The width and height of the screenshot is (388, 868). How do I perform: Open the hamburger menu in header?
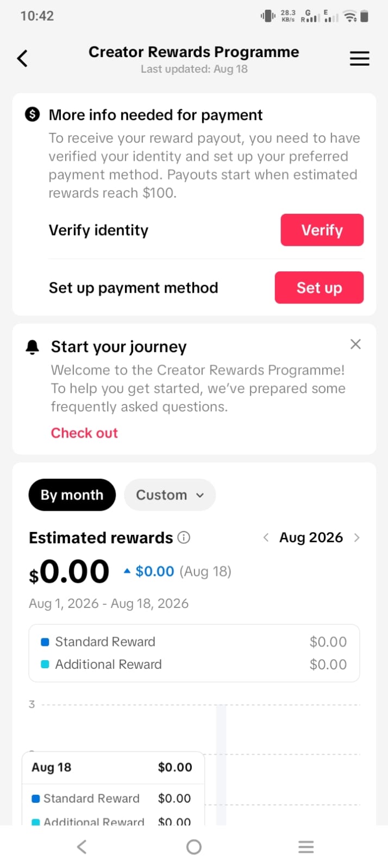359,58
